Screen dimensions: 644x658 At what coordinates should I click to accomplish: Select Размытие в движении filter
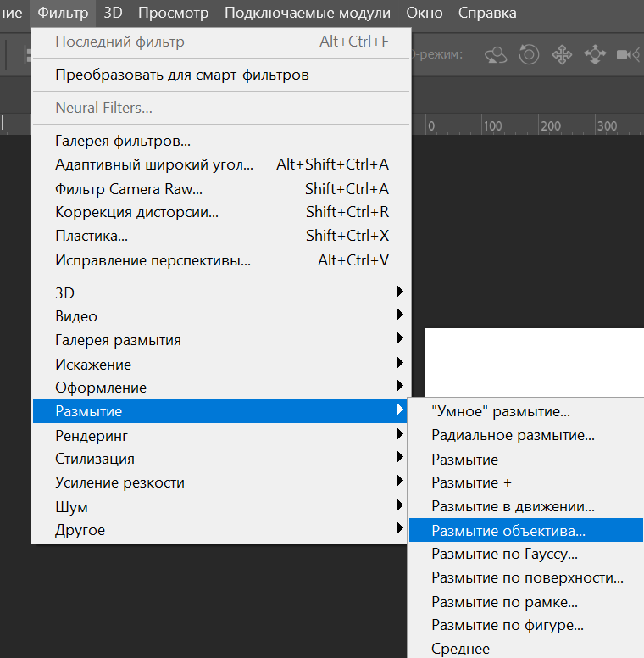pos(526,506)
